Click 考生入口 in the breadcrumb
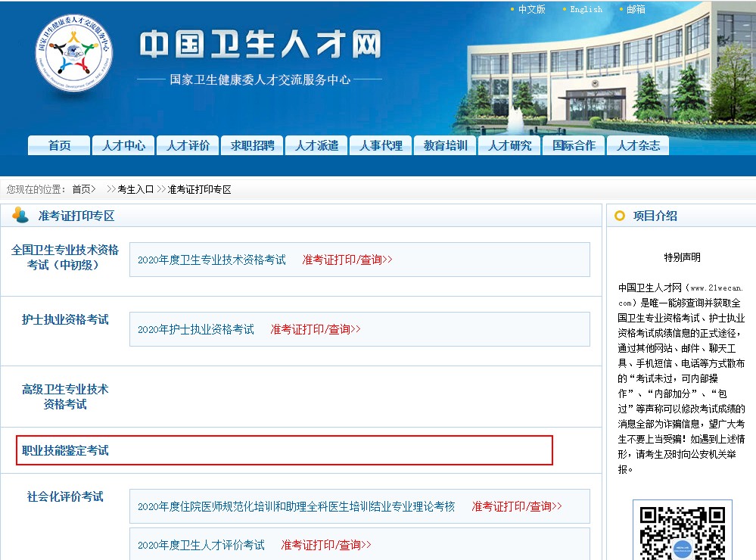This screenshot has height=560, width=756. tap(135, 189)
